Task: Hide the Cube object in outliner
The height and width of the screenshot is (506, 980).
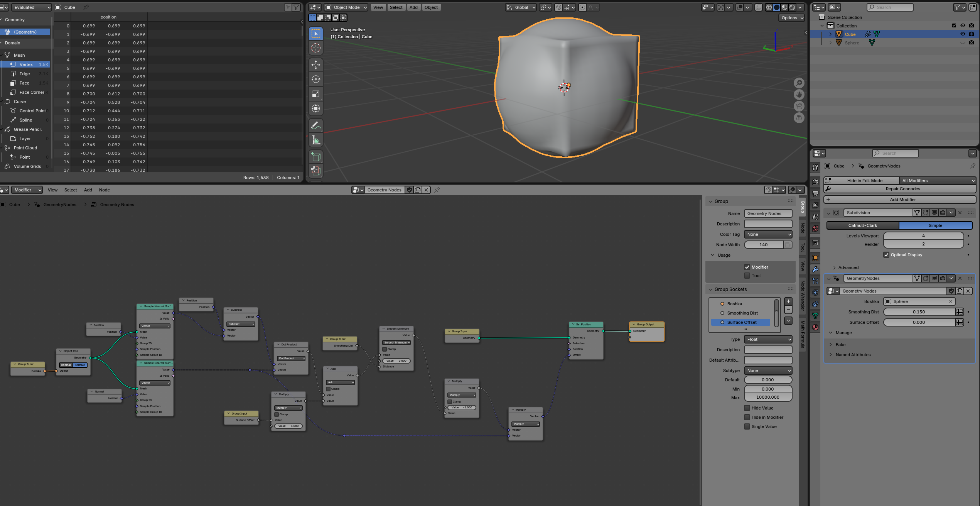Action: (963, 34)
